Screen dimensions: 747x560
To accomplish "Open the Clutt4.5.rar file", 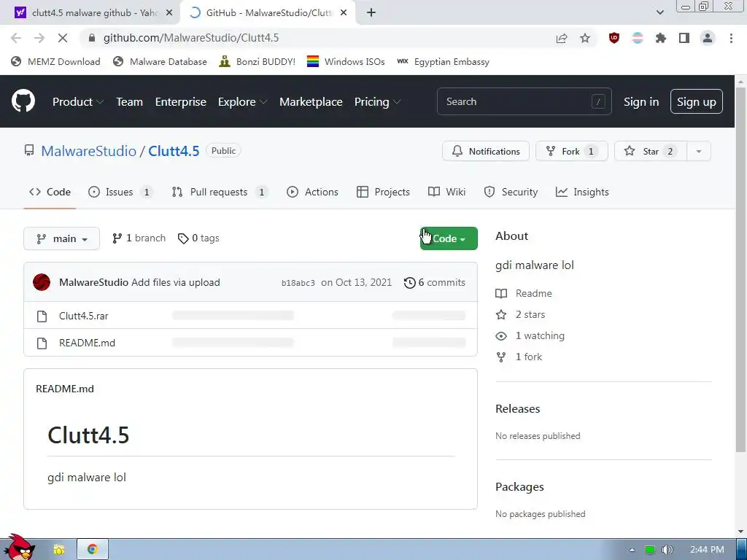I will pos(83,316).
